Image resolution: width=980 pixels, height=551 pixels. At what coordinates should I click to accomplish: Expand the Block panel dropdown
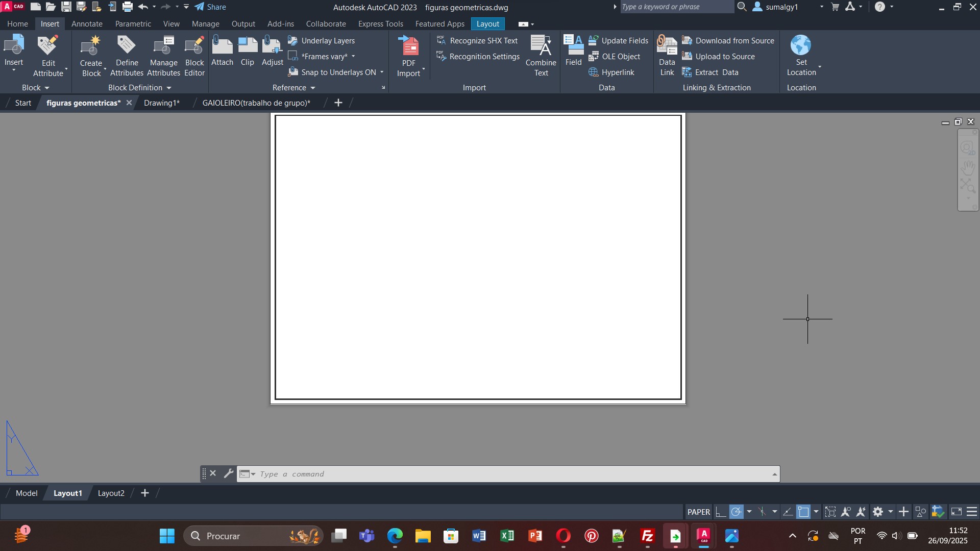pos(35,88)
